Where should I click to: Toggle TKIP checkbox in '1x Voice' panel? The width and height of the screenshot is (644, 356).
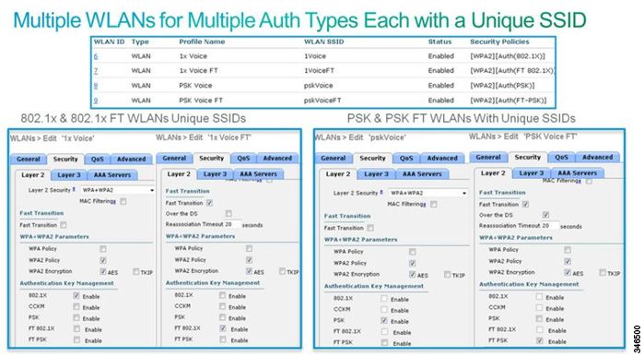coord(136,272)
